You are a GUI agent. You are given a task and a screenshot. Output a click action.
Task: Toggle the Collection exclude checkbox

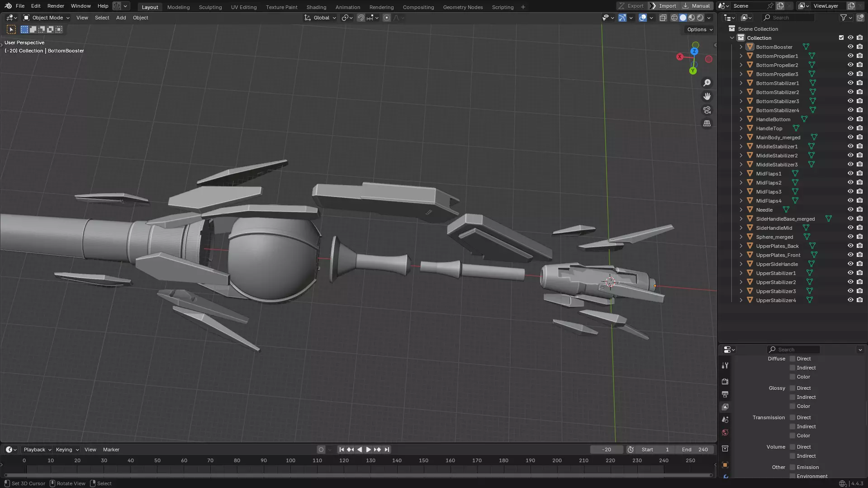pos(841,38)
